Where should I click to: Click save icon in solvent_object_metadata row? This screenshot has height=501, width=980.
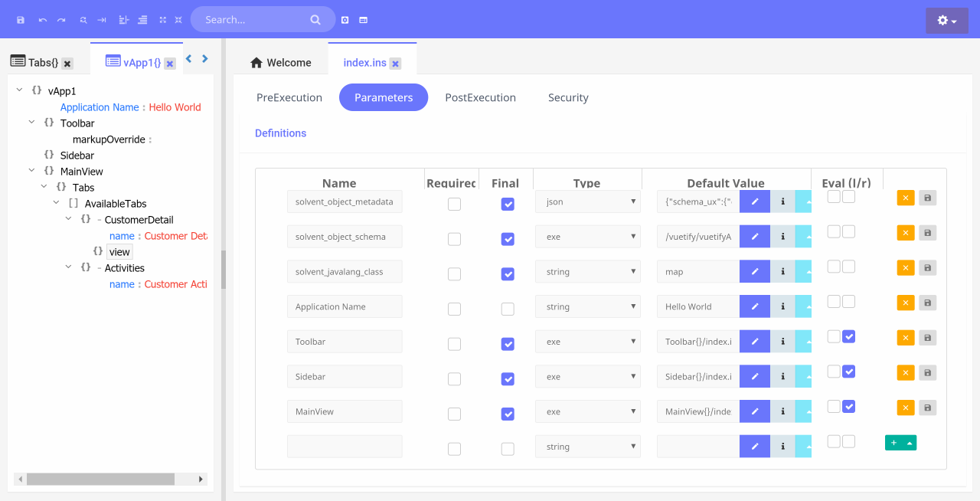coord(927,198)
